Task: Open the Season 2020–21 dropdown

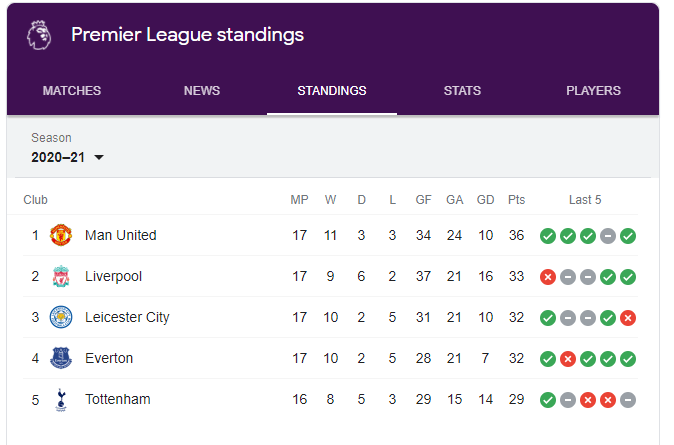Action: (67, 157)
